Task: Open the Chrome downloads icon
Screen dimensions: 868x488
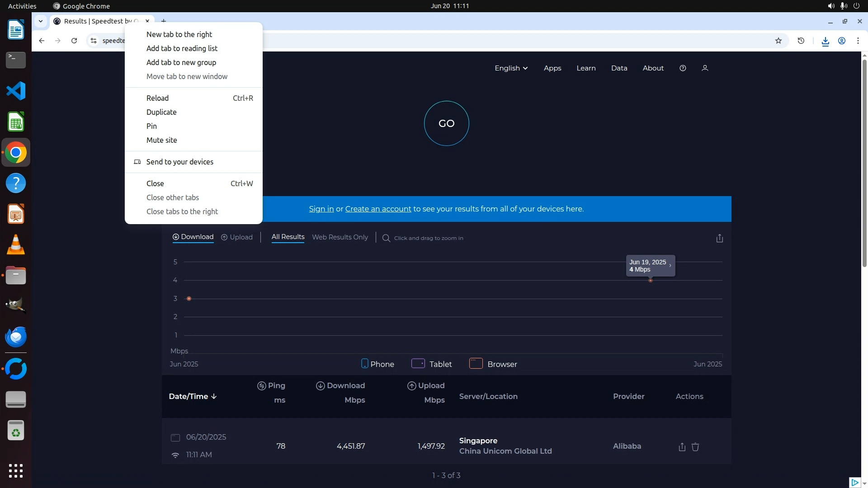Action: point(825,41)
